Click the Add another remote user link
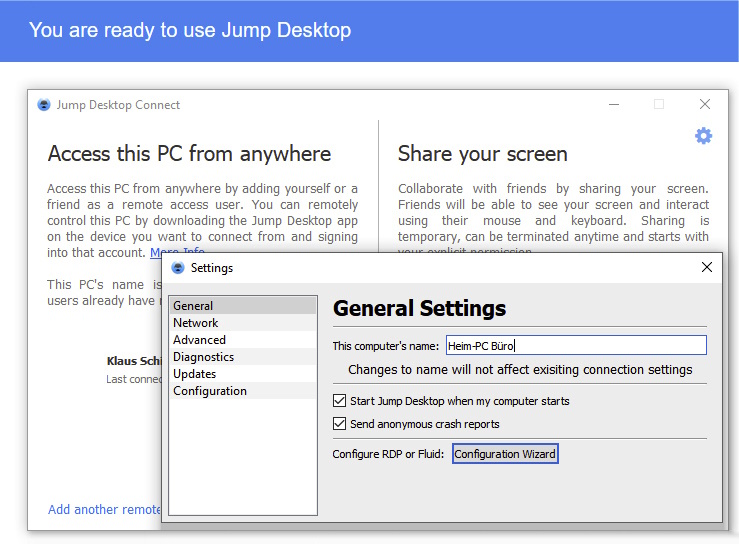Image resolution: width=739 pixels, height=544 pixels. pyautogui.click(x=104, y=509)
